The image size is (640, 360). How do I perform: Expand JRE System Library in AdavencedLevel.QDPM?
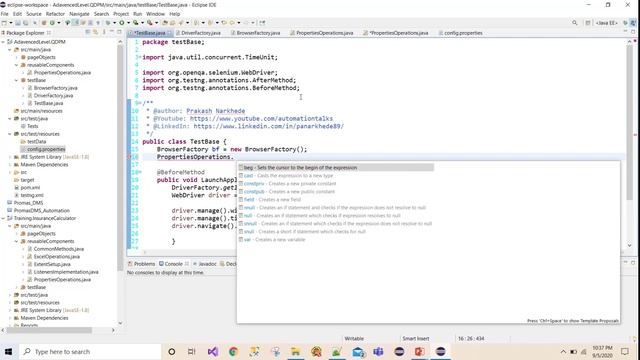10,157
